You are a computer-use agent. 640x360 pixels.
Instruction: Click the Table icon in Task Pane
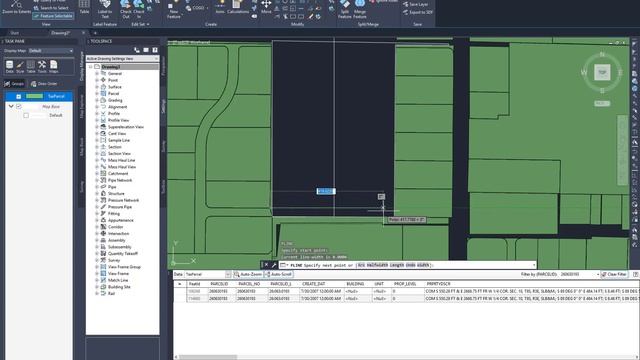pos(31,67)
